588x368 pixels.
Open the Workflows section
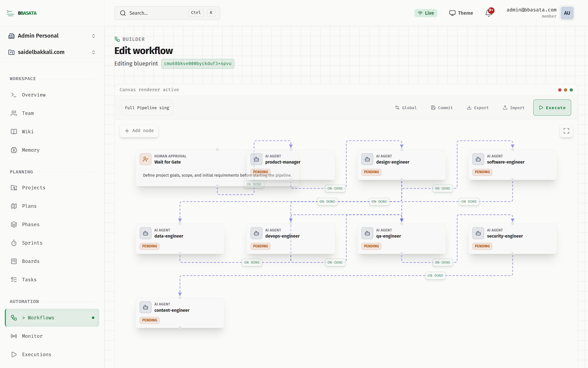coord(52,318)
